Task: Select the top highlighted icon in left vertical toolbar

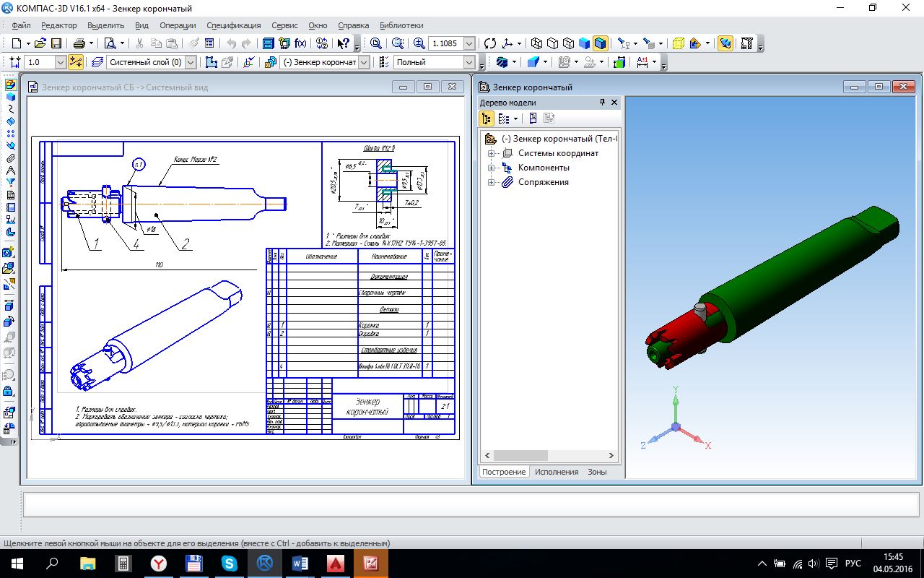Action: (10, 85)
